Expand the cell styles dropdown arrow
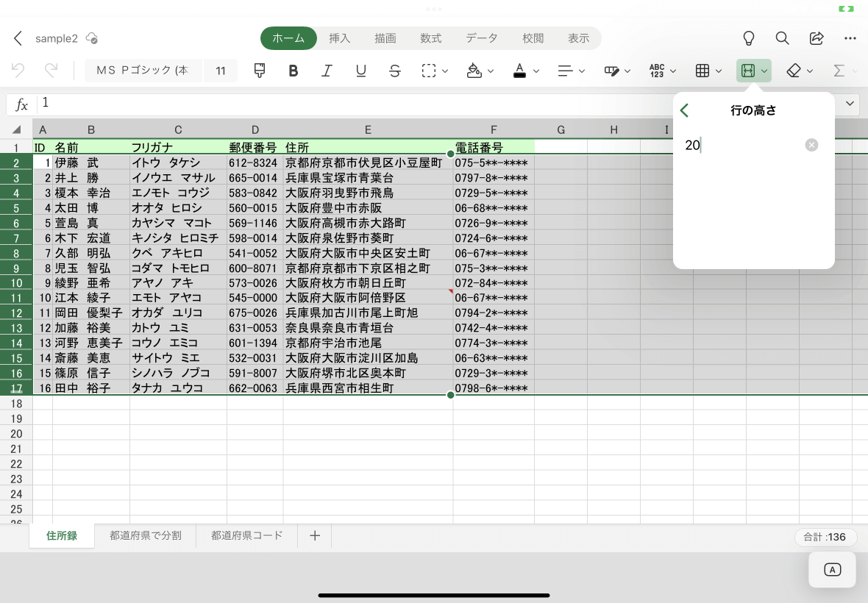 point(627,71)
